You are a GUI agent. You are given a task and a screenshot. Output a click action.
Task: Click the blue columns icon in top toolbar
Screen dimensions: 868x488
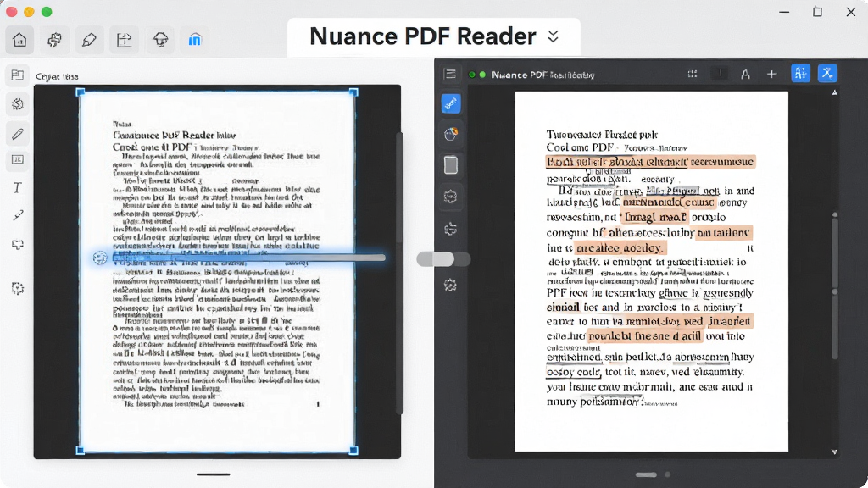pyautogui.click(x=195, y=40)
